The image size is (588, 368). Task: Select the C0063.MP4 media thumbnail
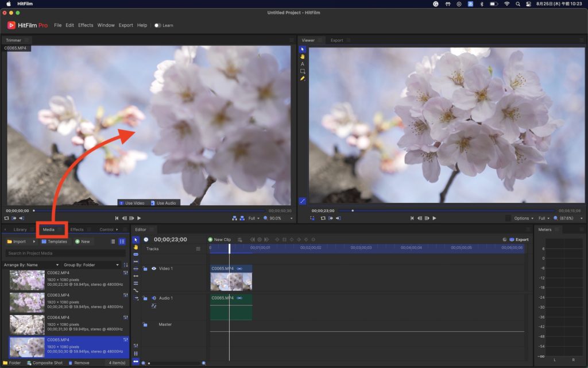coord(27,302)
